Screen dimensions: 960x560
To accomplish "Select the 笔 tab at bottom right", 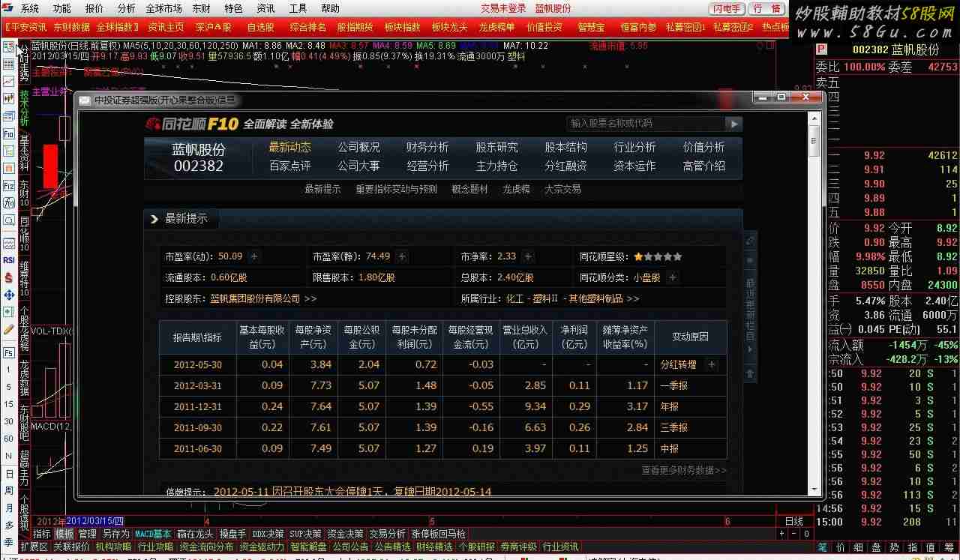I will (x=822, y=547).
